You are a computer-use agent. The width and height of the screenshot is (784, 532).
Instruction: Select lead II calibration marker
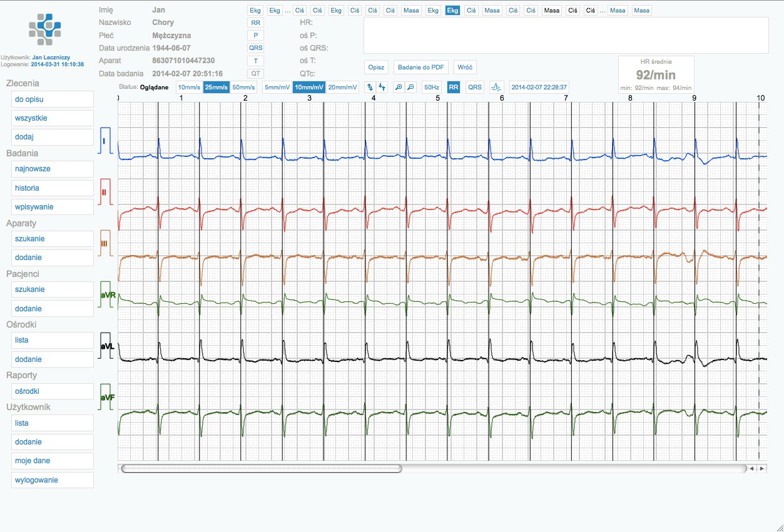click(x=105, y=192)
